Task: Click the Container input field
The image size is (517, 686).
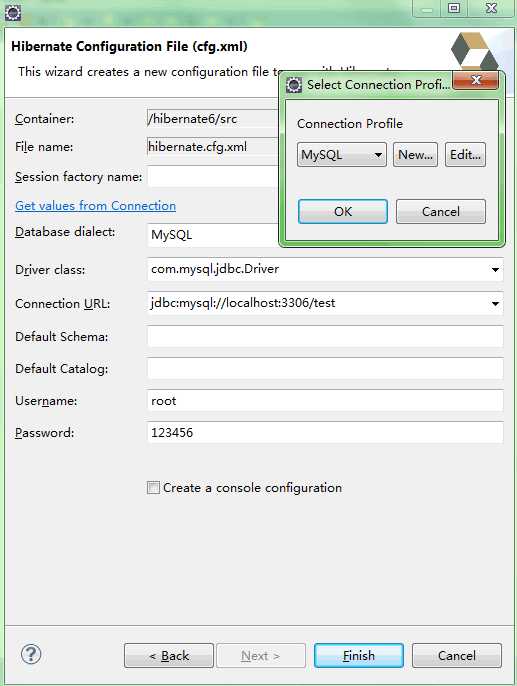Action: pyautogui.click(x=213, y=119)
